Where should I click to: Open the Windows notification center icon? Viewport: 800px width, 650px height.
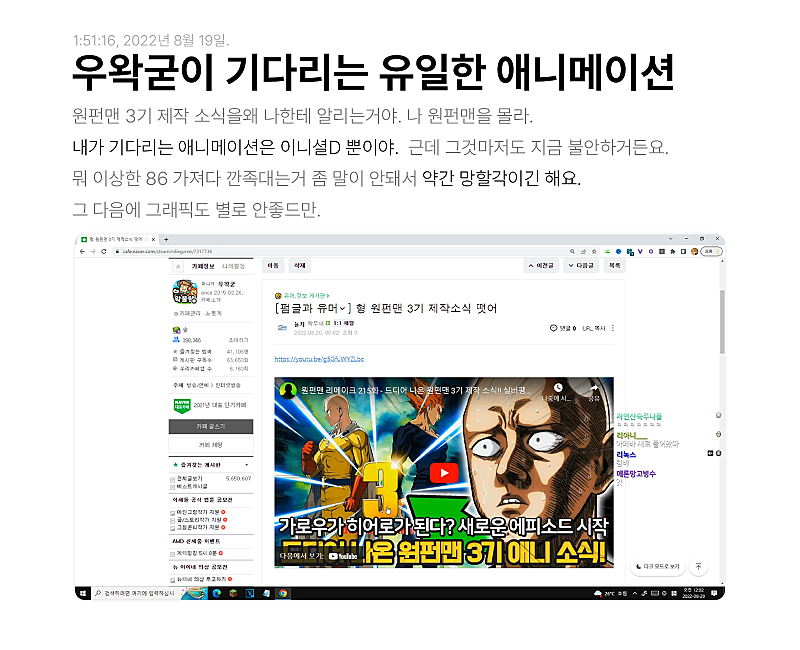pyautogui.click(x=714, y=593)
